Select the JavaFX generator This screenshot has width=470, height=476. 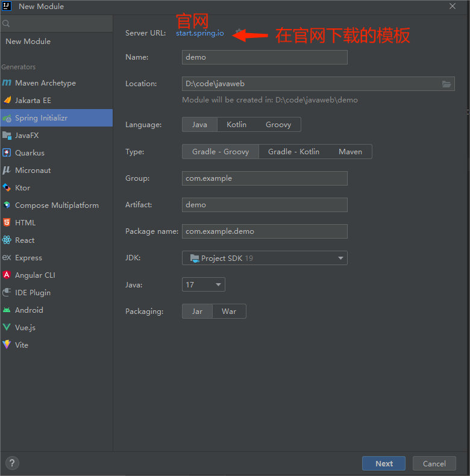click(x=57, y=136)
